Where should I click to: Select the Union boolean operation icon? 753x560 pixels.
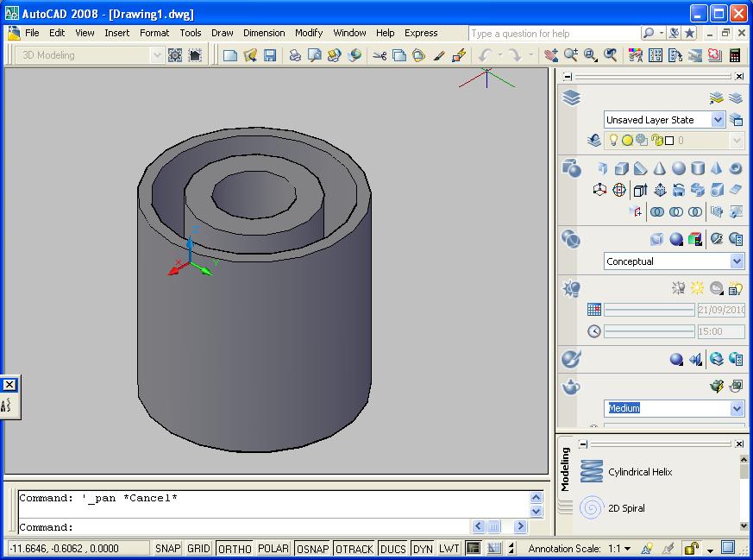tap(657, 211)
